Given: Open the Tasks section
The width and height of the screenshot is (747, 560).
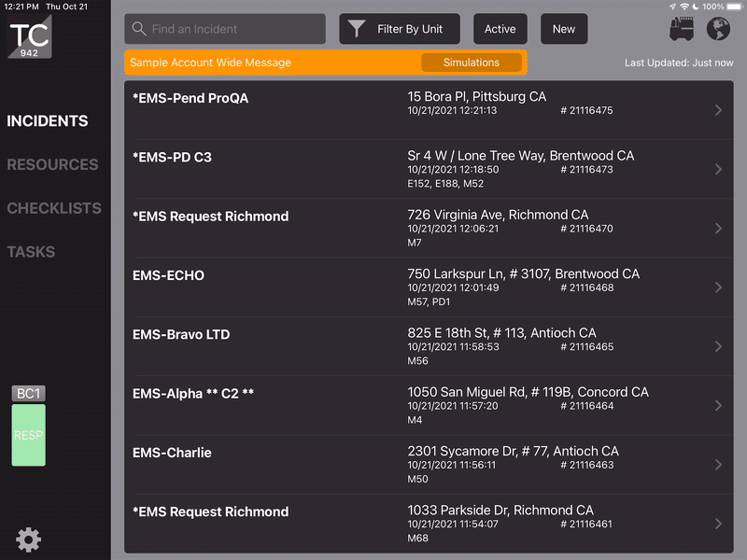Looking at the screenshot, I should (x=31, y=252).
